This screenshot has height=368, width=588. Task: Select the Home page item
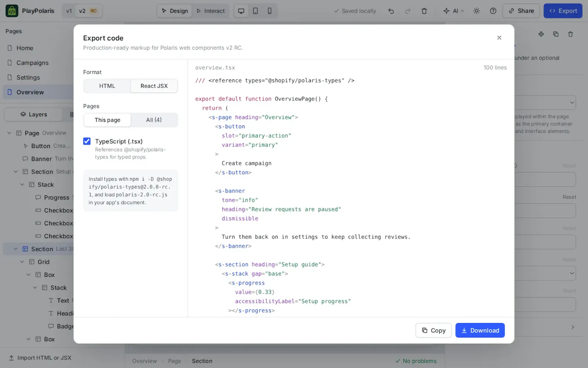click(38, 48)
